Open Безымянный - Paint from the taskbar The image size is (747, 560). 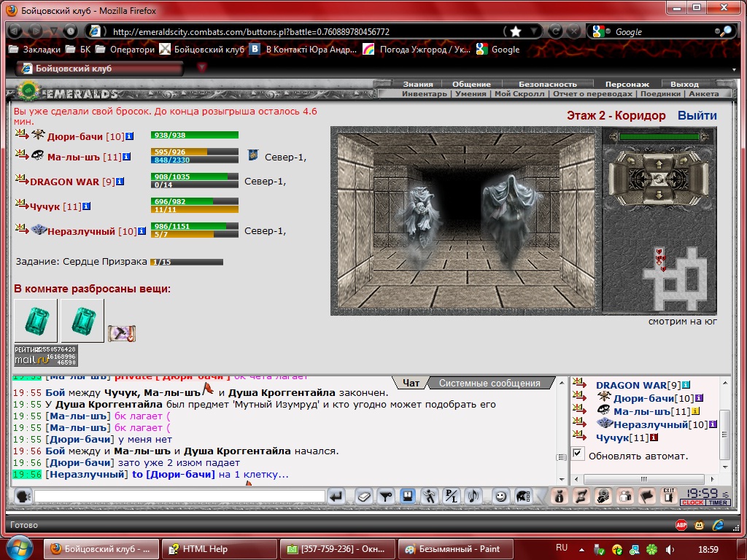455,549
